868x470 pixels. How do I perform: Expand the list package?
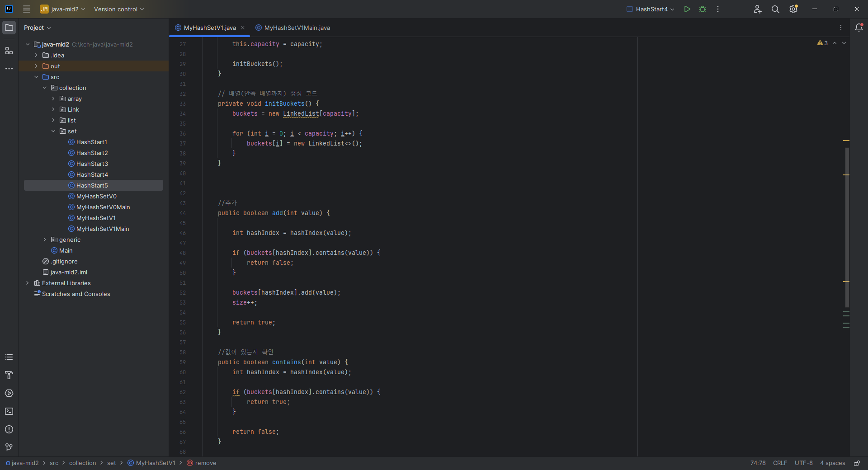53,120
